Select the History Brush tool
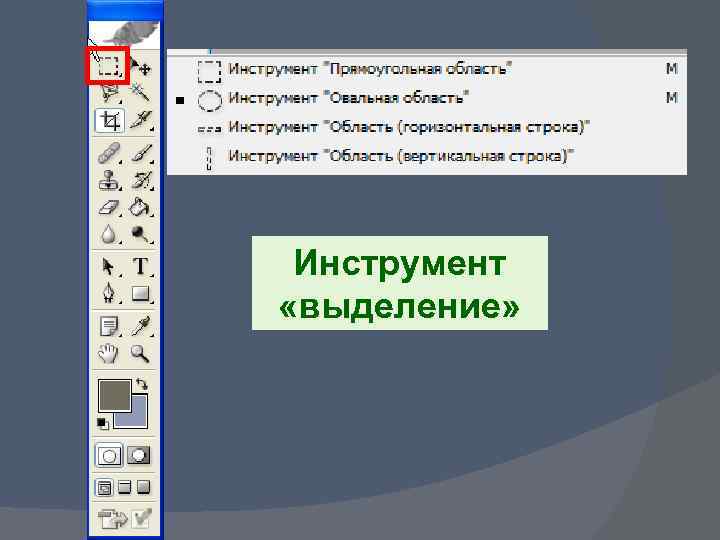 [x=141, y=180]
